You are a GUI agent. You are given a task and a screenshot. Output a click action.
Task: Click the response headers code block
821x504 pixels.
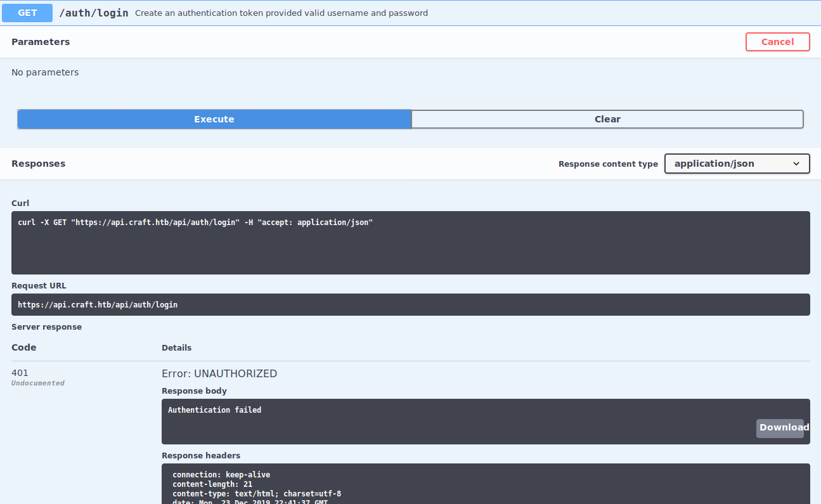pyautogui.click(x=485, y=485)
